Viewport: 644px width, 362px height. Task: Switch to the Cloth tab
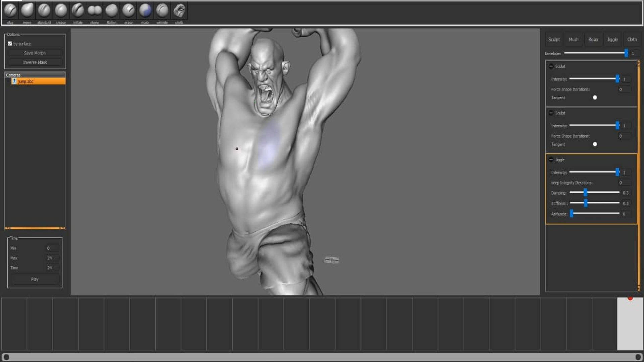tap(632, 40)
